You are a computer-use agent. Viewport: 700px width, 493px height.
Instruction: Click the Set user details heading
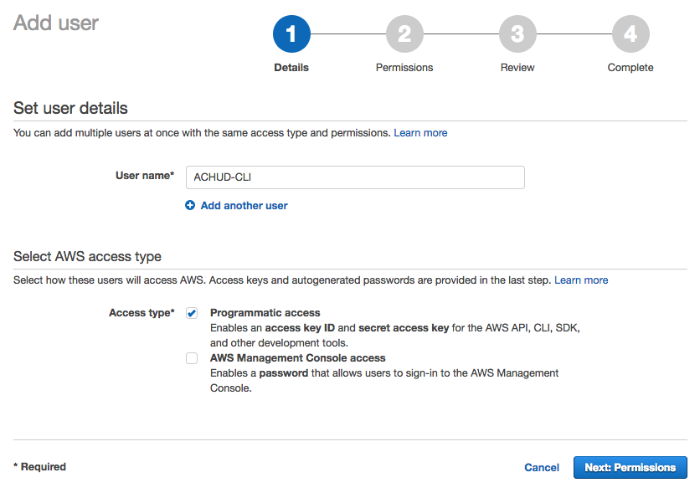(x=71, y=108)
